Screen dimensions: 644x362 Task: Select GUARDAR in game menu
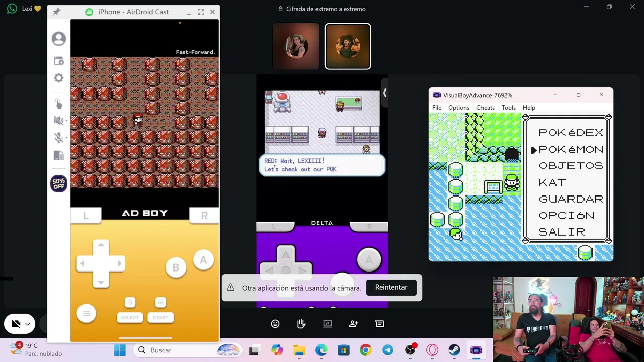(x=571, y=199)
